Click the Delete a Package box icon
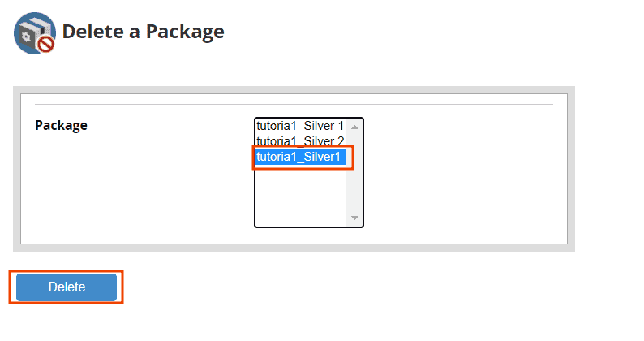This screenshot has height=341, width=644. (35, 33)
